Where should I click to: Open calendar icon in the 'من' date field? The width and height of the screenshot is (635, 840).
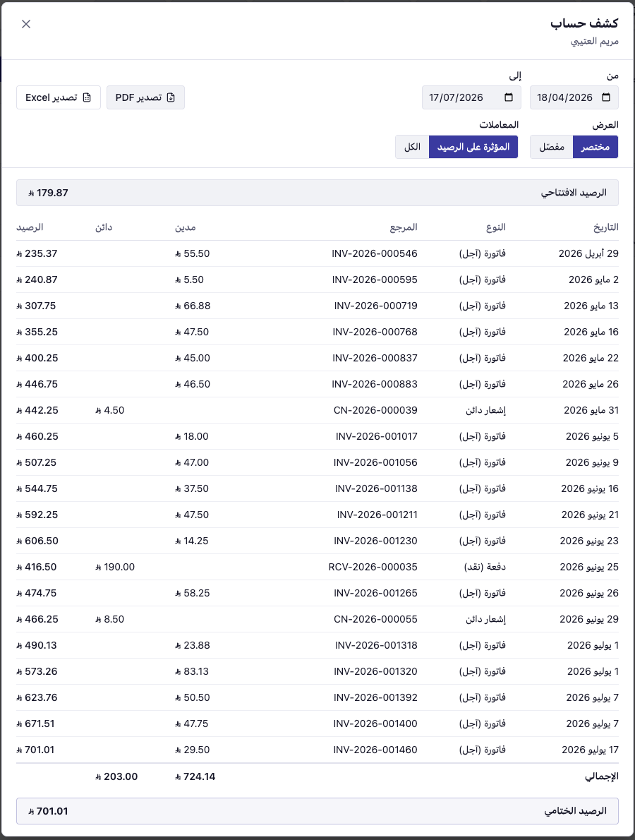[x=606, y=97]
